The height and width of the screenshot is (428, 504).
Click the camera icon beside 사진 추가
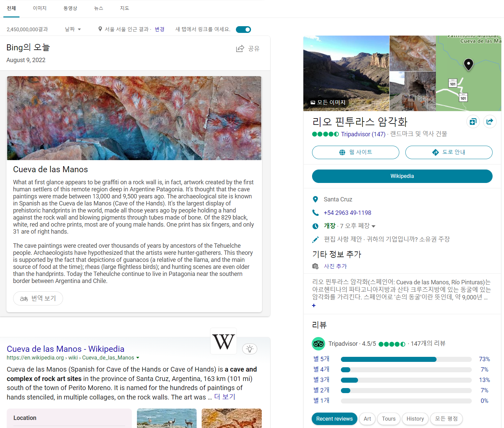coord(315,266)
